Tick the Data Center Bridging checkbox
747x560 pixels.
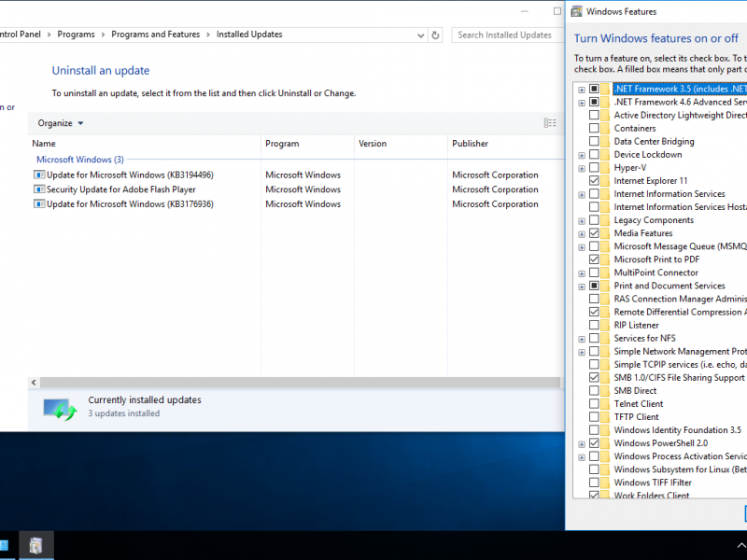click(594, 142)
